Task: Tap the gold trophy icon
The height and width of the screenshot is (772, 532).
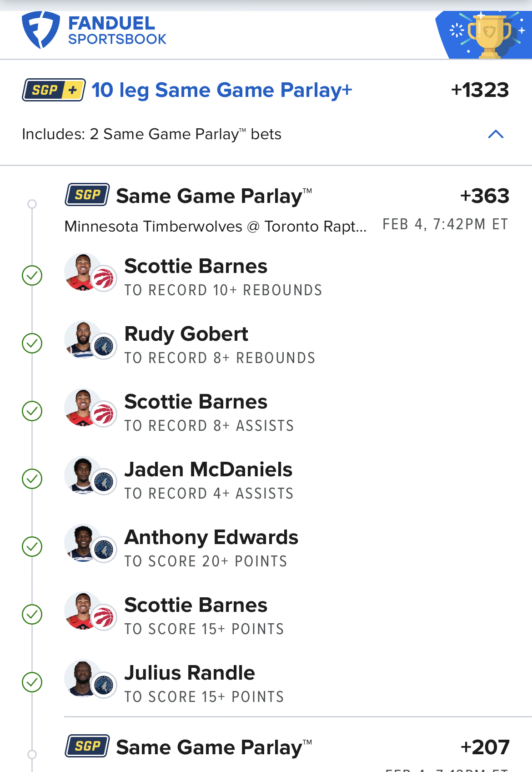Action: click(x=489, y=35)
